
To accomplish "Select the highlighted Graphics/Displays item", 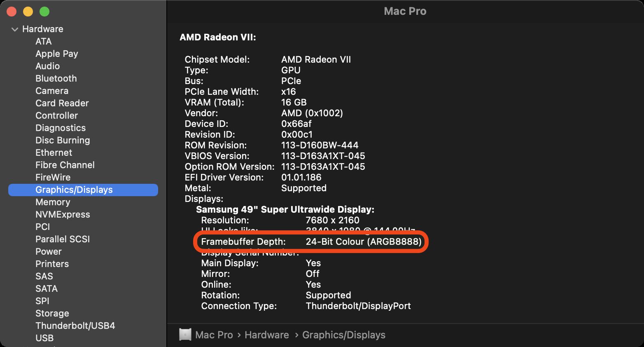I will [x=83, y=190].
